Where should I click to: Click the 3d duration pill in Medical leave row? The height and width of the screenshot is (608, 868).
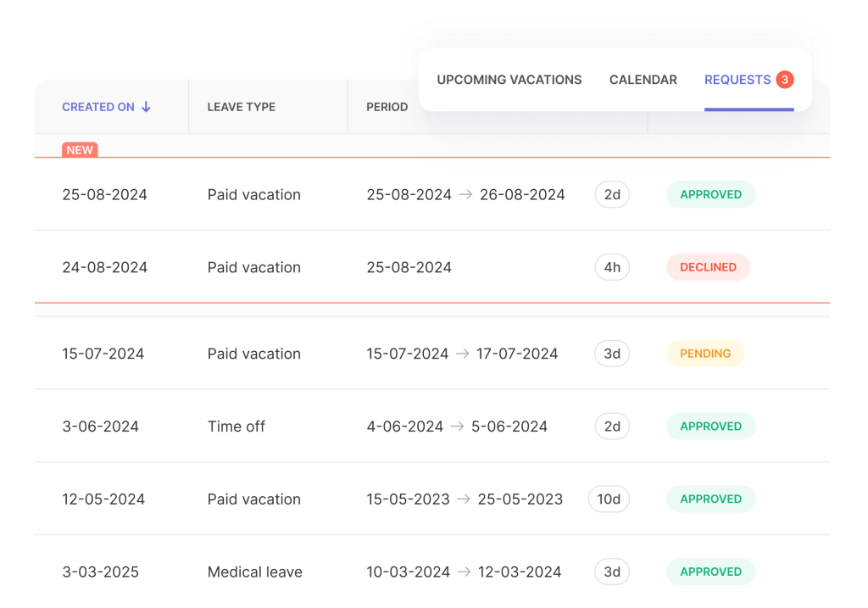[x=612, y=572]
